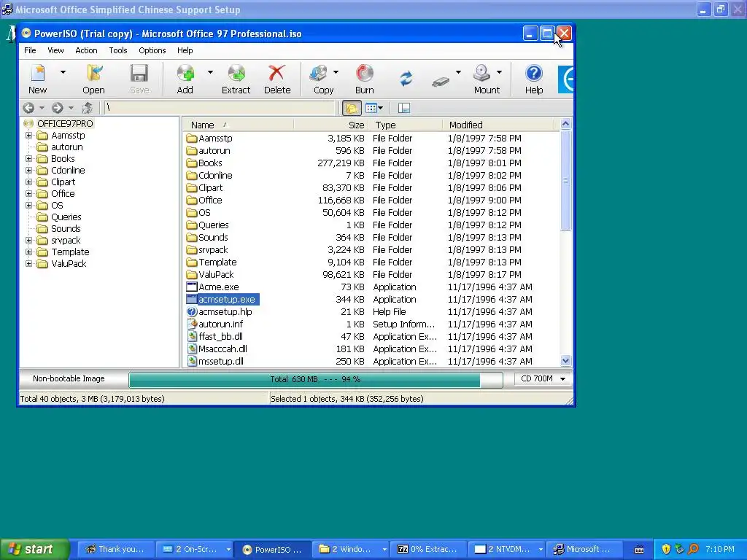Click the image properties icon
747x560 pixels.
404,108
